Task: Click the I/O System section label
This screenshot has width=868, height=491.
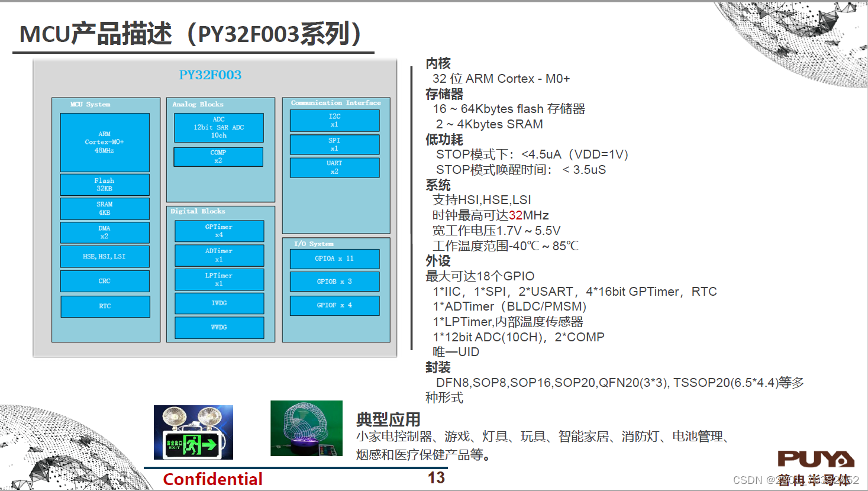Action: (x=314, y=244)
